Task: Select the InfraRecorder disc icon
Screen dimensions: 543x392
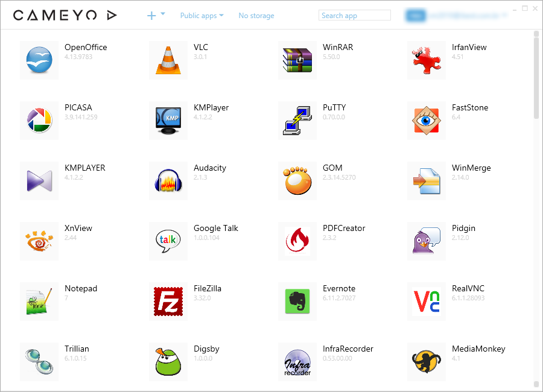Action: [x=297, y=361]
